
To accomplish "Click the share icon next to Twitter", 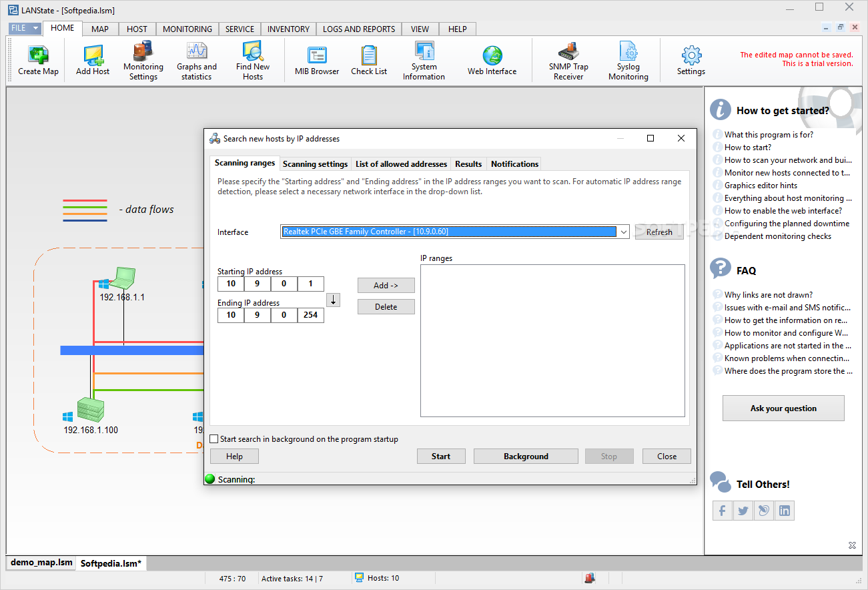I will point(764,511).
